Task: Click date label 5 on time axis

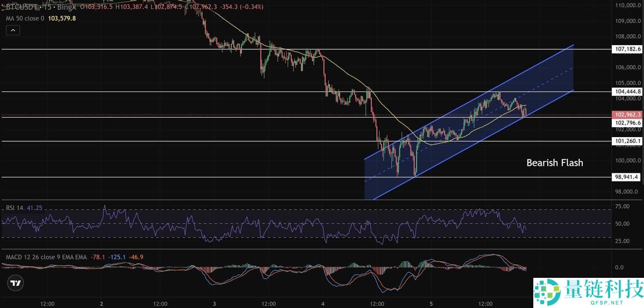Action: (x=431, y=303)
